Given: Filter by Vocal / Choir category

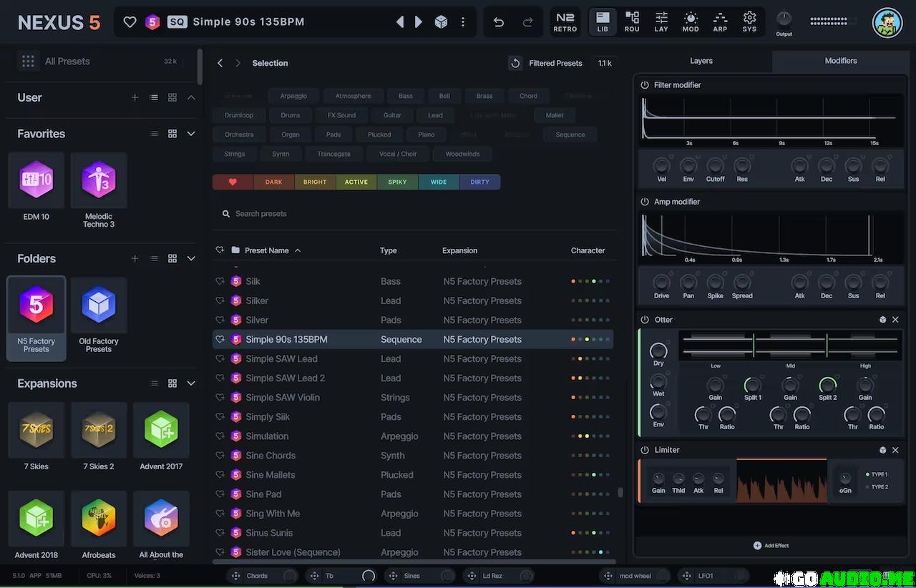Looking at the screenshot, I should (x=398, y=154).
